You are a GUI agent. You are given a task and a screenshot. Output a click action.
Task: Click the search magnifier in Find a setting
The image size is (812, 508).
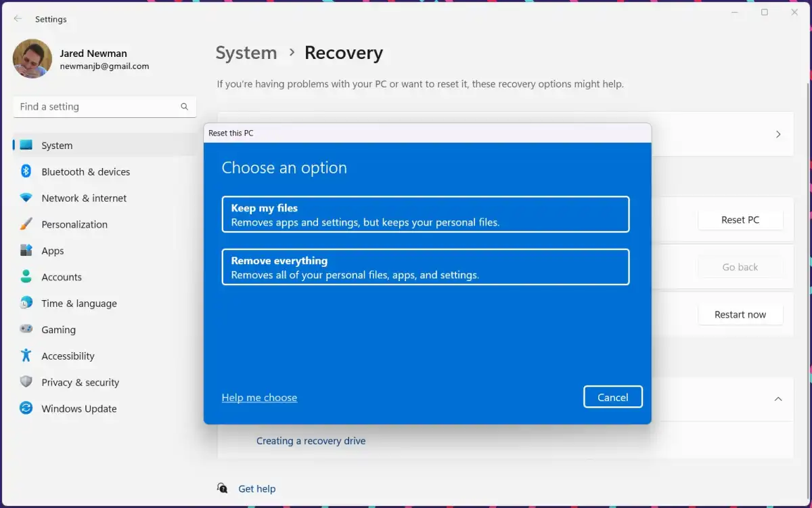pyautogui.click(x=184, y=106)
